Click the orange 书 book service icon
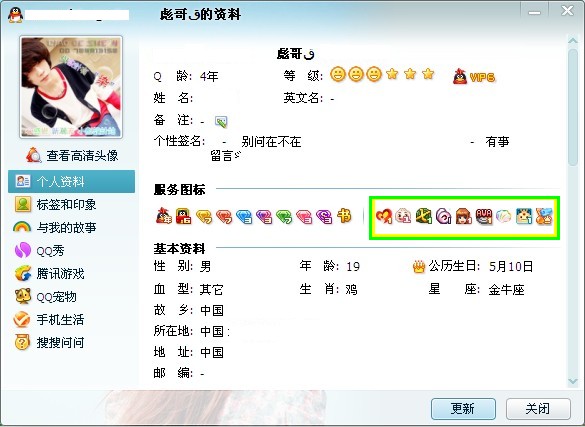This screenshot has height=427, width=585. point(344,216)
